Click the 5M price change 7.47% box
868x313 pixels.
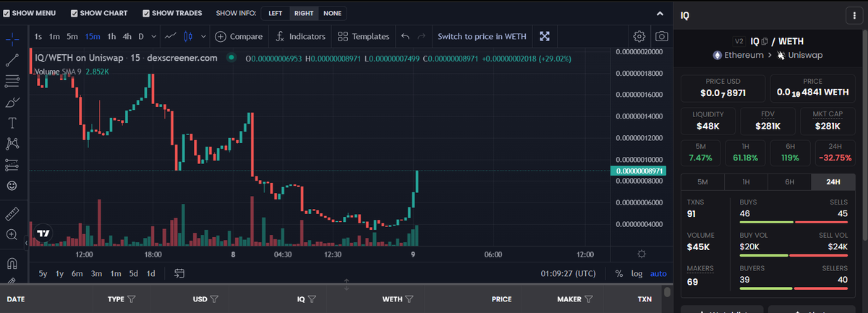tap(702, 153)
